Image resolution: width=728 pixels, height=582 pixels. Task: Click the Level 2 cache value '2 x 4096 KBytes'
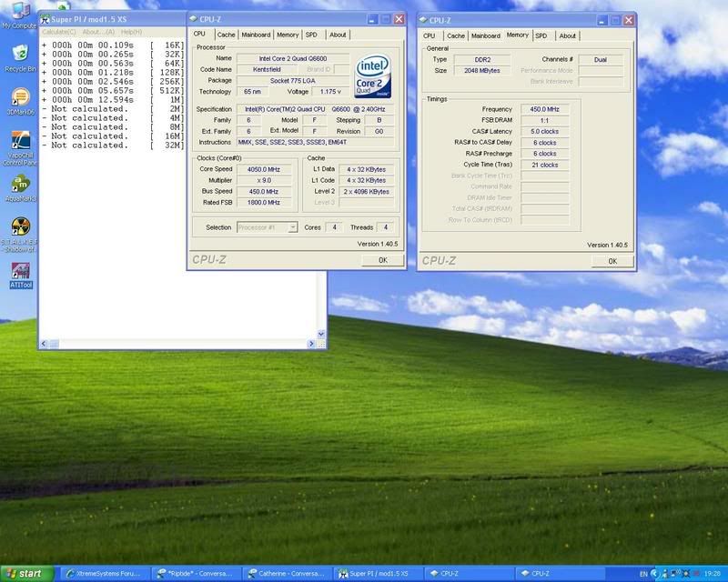coord(367,192)
